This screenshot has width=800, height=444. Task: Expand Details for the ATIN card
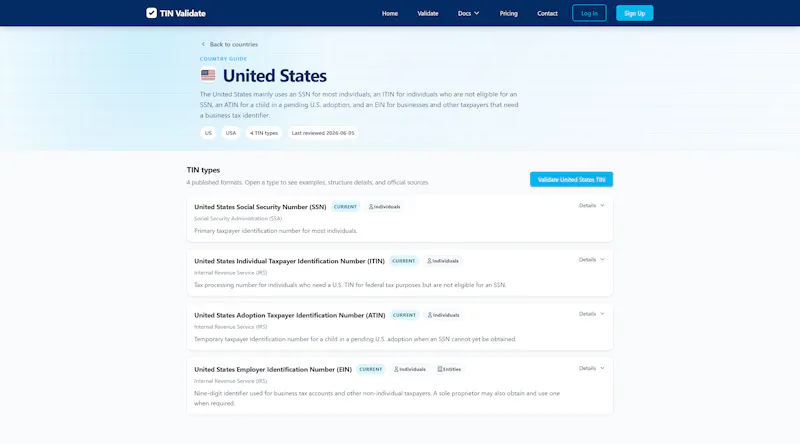coord(591,314)
